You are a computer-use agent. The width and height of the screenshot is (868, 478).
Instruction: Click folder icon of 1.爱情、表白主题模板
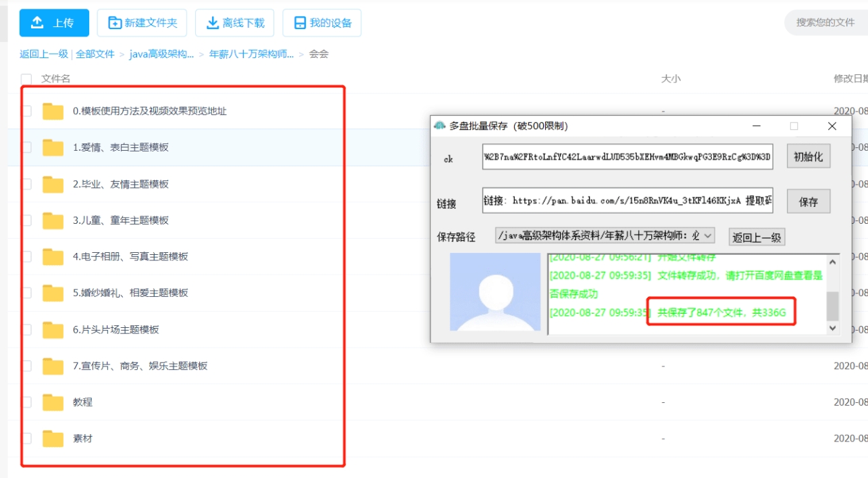pos(53,147)
